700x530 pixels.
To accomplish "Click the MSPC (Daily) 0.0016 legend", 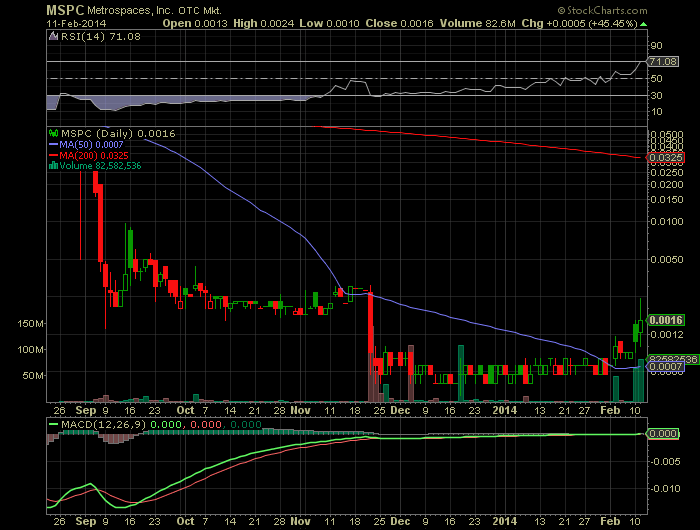I will coord(118,134).
